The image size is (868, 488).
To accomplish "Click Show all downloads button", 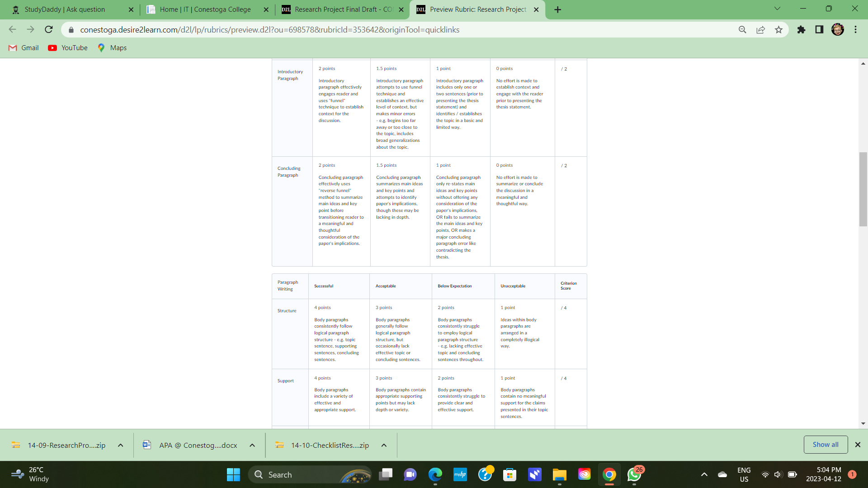I will tap(826, 445).
